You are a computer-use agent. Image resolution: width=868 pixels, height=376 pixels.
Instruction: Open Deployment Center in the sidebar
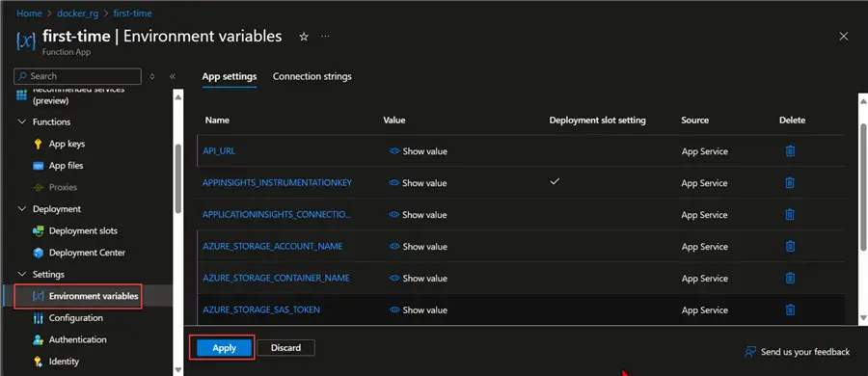click(x=87, y=253)
